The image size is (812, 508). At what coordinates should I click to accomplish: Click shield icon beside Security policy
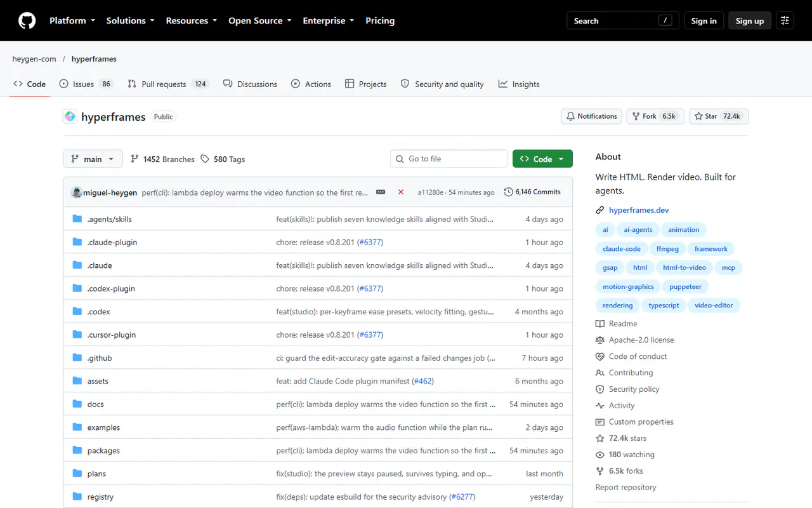click(600, 389)
